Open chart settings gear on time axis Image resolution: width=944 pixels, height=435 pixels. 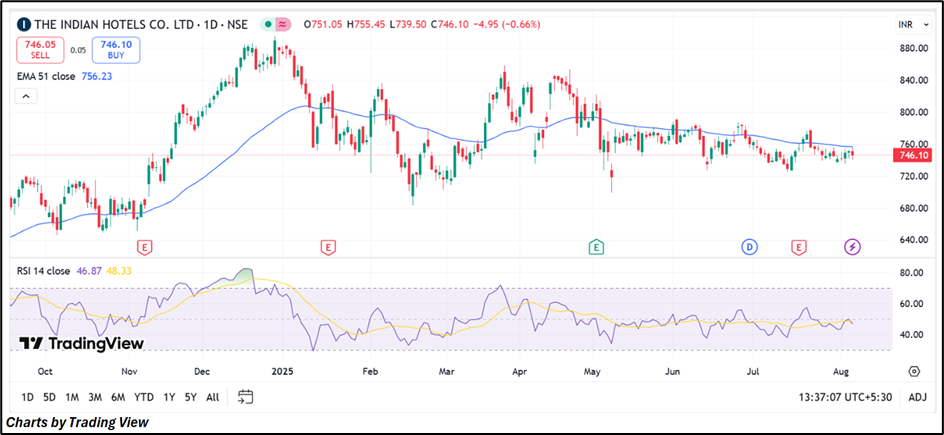coord(914,371)
